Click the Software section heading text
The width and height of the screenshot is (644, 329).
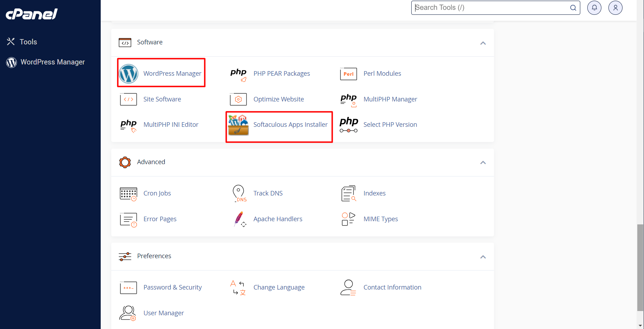point(150,42)
